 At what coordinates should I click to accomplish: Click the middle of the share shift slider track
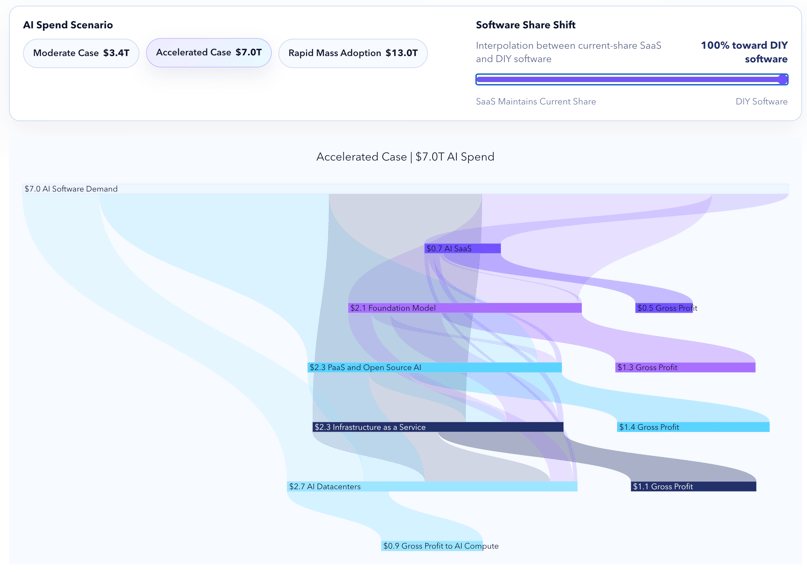point(630,79)
